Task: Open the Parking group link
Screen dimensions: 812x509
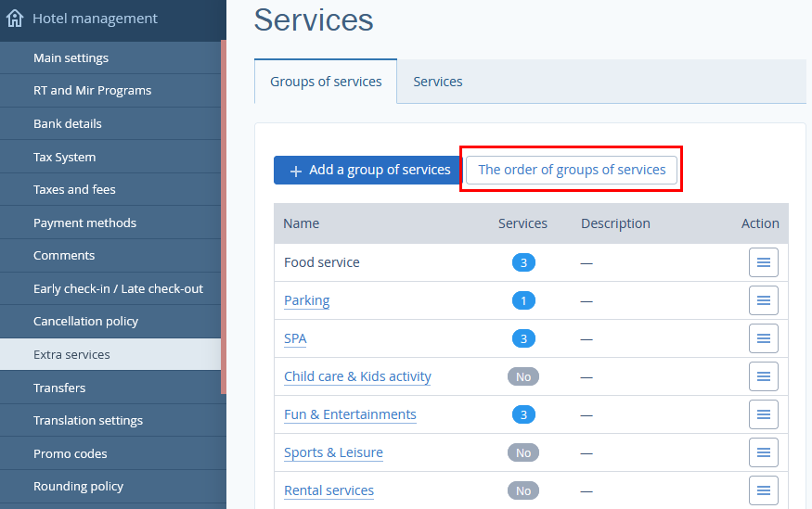Action: point(306,300)
